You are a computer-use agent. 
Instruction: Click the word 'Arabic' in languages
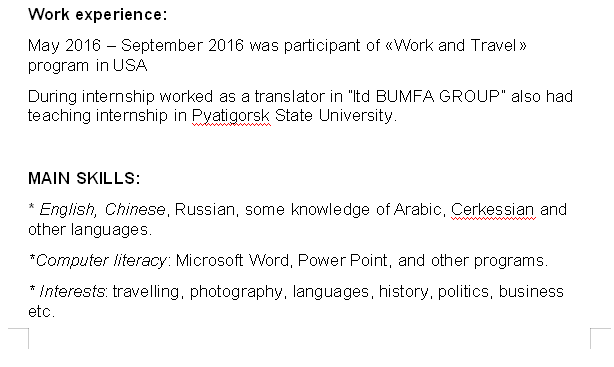coord(418,210)
